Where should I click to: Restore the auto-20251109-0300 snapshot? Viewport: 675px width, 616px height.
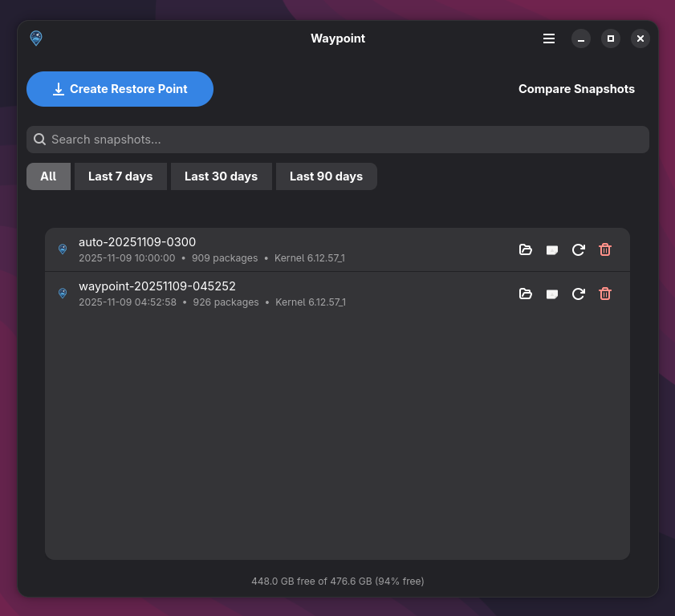coord(578,249)
